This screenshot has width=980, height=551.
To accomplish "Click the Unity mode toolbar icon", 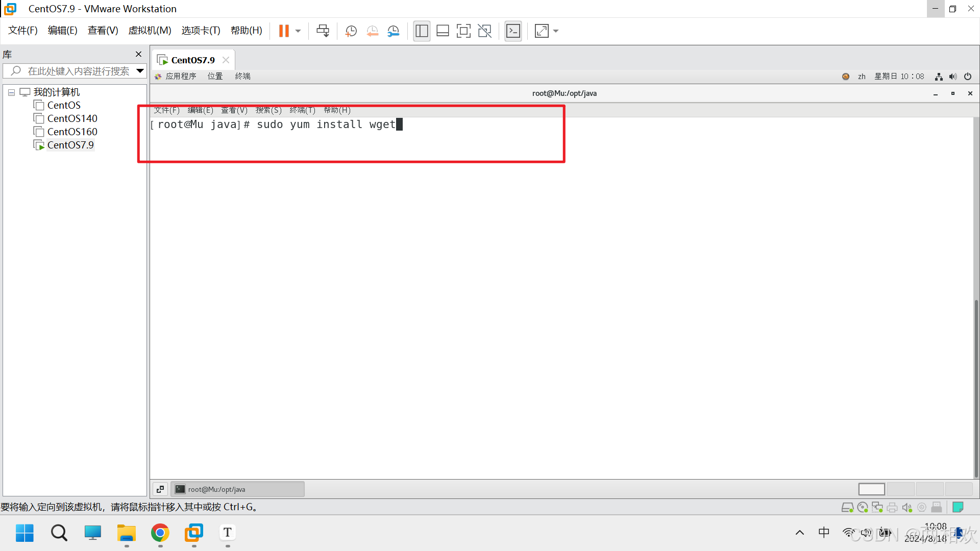I will click(484, 31).
